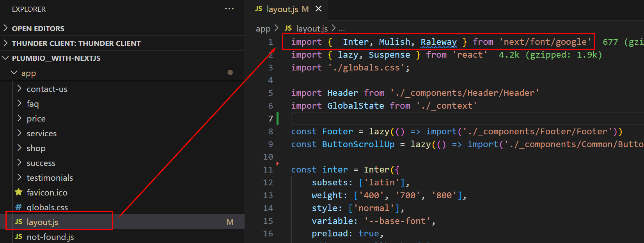Click the Mulish import identifier
Image resolution: width=644 pixels, height=243 pixels.
tap(394, 42)
